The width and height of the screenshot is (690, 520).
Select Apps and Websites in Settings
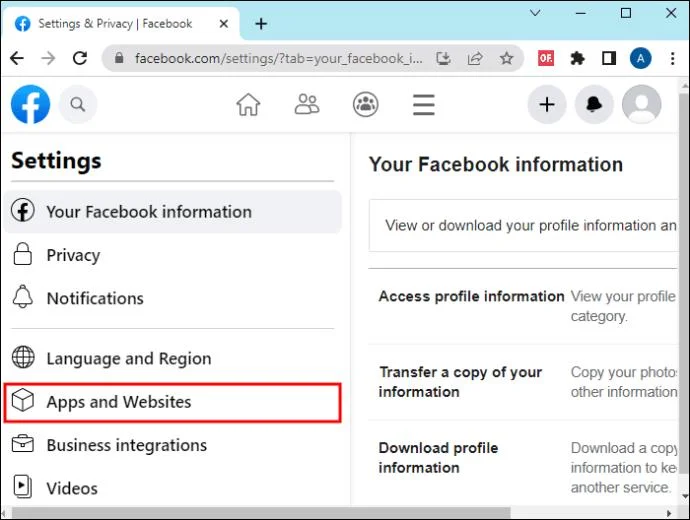pos(172,403)
